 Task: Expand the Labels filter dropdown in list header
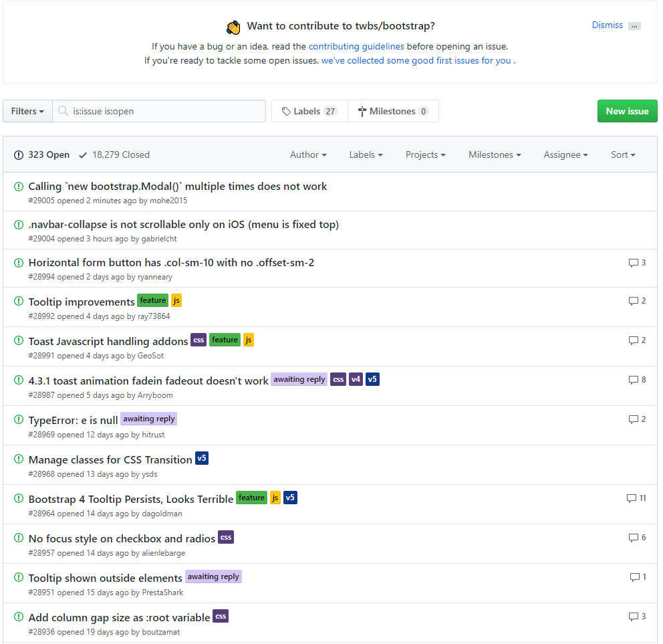pyautogui.click(x=366, y=155)
